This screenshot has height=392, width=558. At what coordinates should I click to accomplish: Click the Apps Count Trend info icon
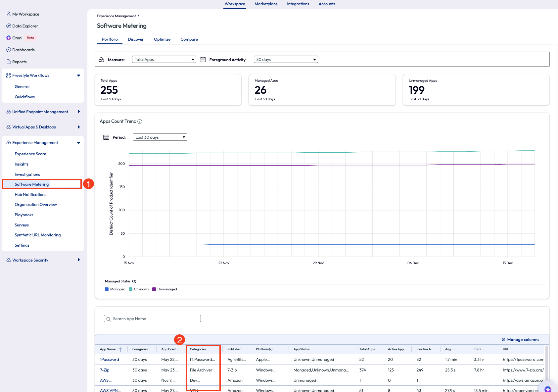140,122
